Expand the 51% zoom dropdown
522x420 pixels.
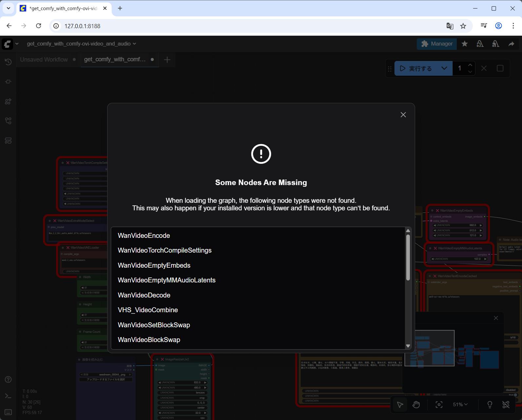[x=460, y=405]
